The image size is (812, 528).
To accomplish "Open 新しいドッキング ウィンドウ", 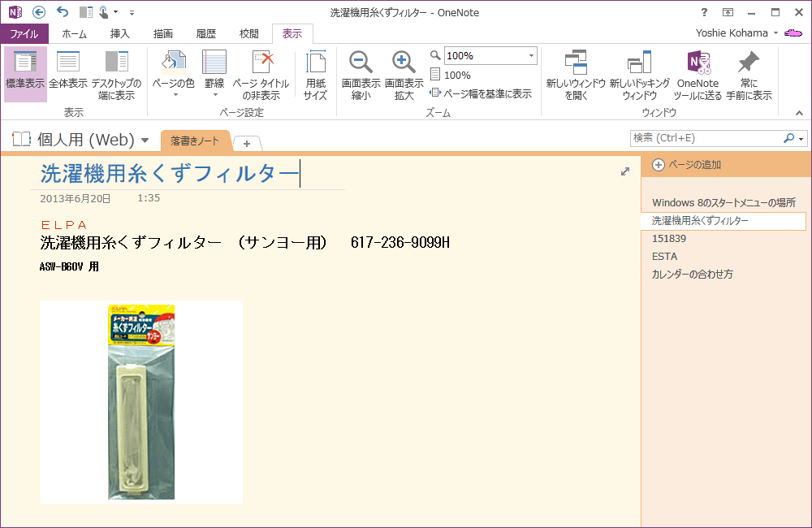I will 640,74.
